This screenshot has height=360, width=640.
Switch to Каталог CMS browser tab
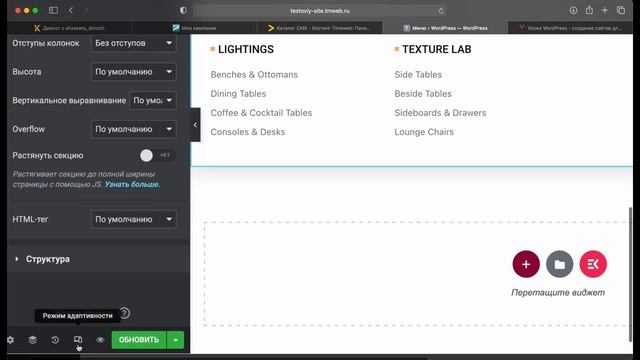pyautogui.click(x=320, y=28)
